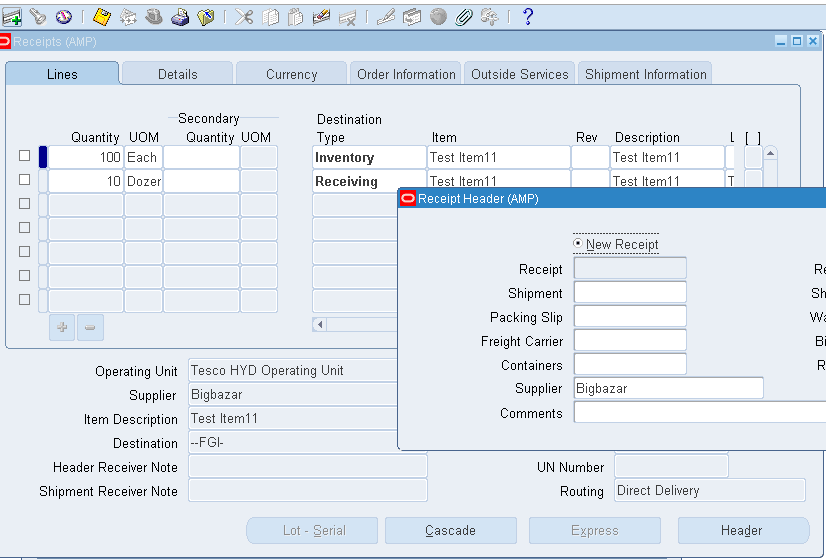
Task: Switch to the Lines tab
Action: 62,74
